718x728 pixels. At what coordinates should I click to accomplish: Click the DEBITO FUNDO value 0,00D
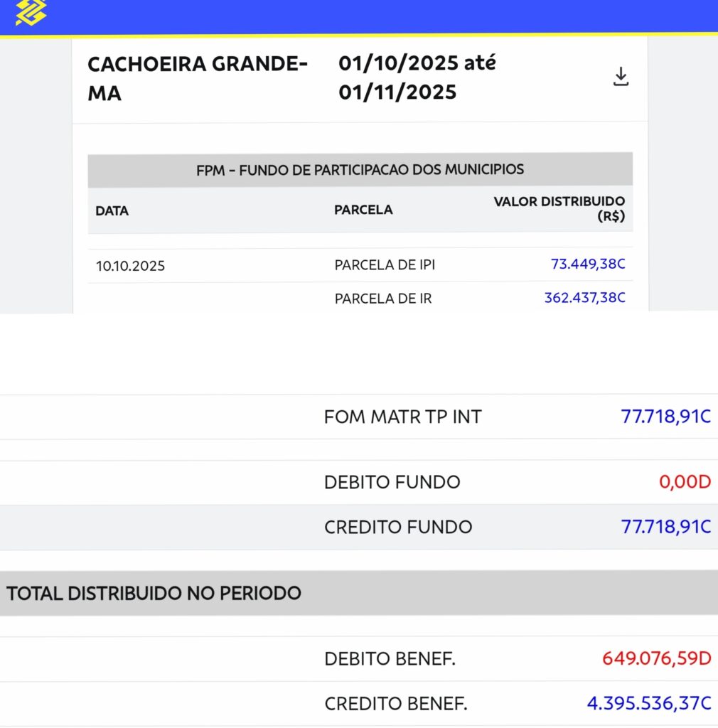[x=685, y=481]
